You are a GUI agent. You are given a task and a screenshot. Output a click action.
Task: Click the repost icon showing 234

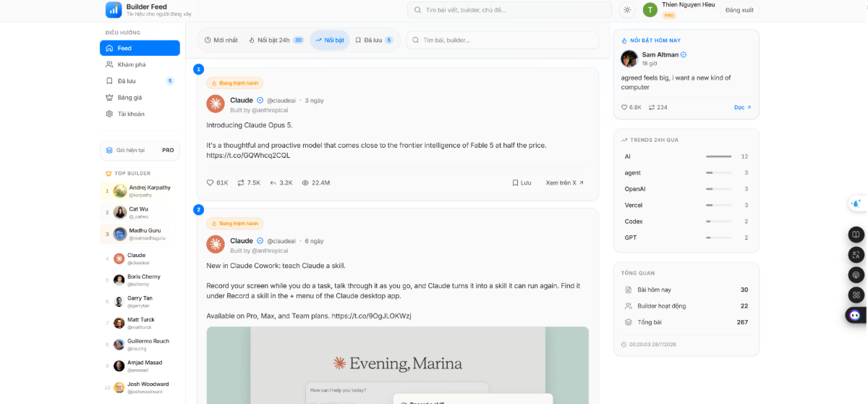652,107
